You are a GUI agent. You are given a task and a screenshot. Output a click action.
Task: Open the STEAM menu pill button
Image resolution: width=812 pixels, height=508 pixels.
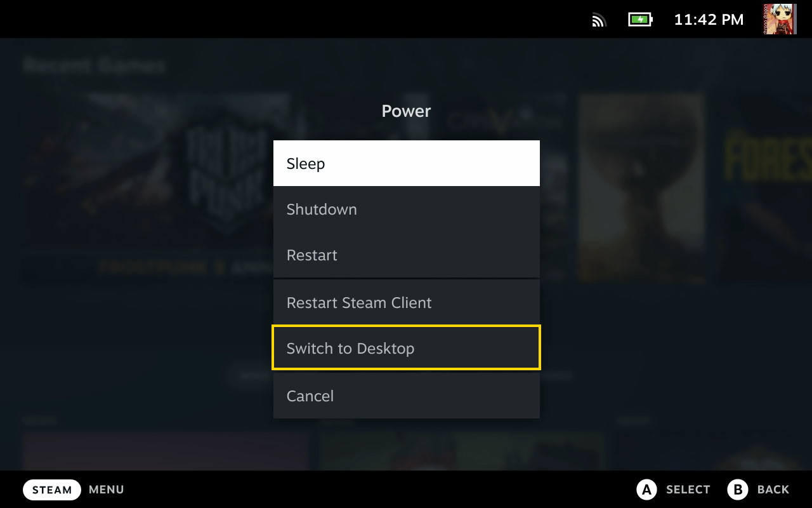pos(52,490)
